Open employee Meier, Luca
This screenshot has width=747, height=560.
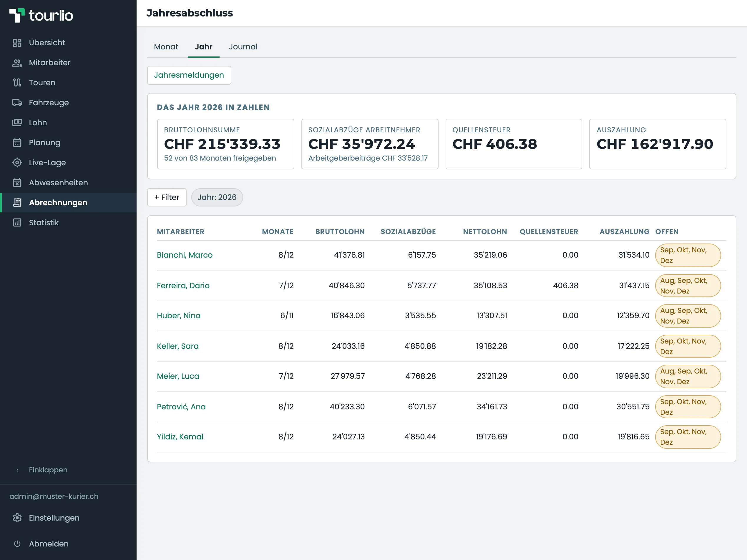(x=178, y=376)
